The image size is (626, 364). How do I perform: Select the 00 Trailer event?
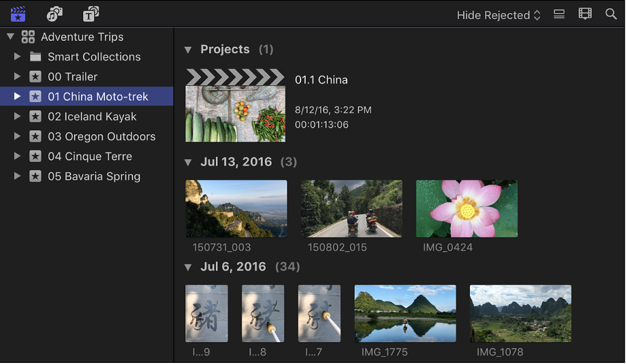[72, 77]
